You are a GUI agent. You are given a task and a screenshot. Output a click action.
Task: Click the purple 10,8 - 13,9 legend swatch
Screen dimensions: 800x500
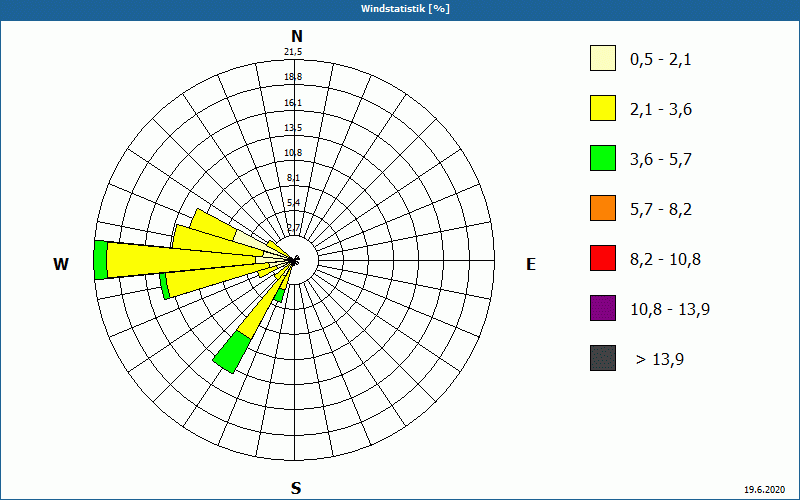pos(603,308)
